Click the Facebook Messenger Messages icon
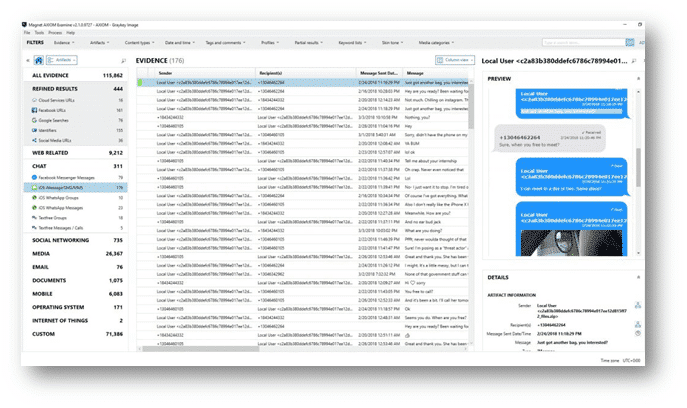This screenshot has height=408, width=687. (x=34, y=177)
